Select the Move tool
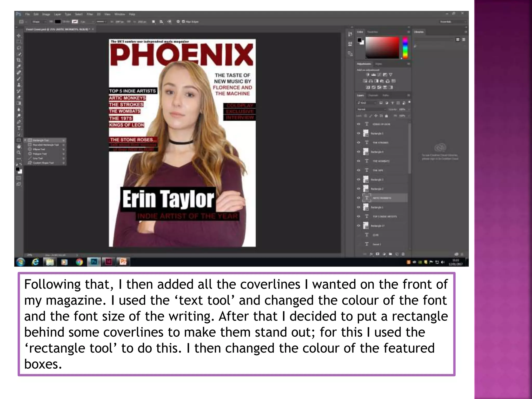532x399 pixels. pyautogui.click(x=19, y=36)
